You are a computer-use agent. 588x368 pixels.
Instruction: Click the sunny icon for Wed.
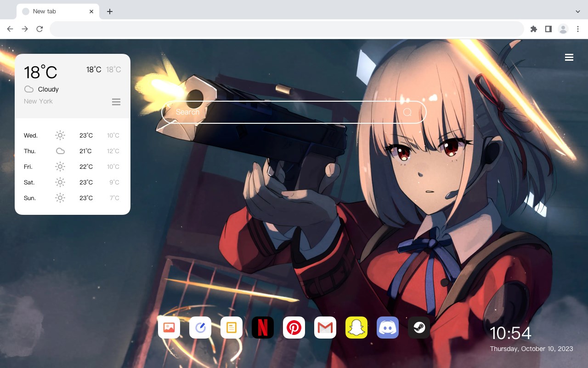click(60, 135)
